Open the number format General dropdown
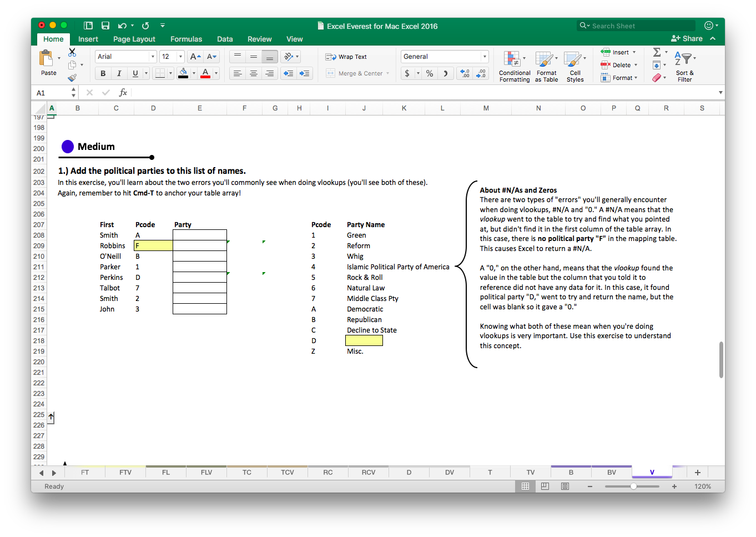 (483, 56)
